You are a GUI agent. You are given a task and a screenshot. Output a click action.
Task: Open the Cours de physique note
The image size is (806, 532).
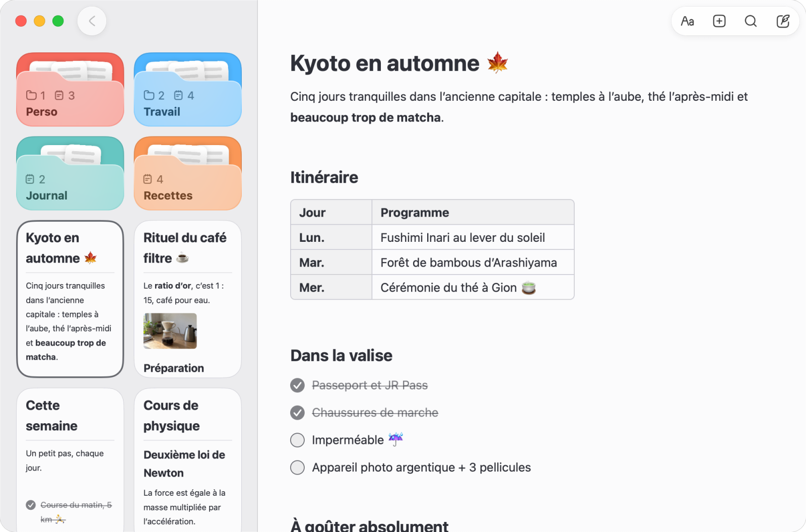click(188, 460)
